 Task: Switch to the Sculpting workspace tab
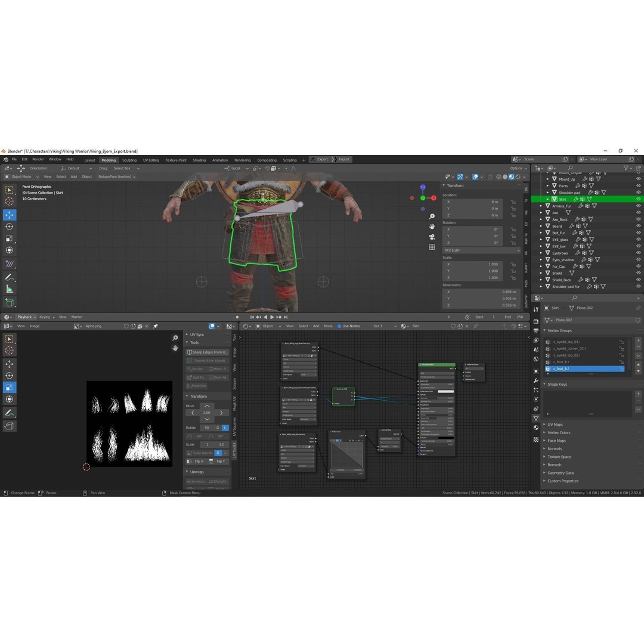click(x=129, y=160)
